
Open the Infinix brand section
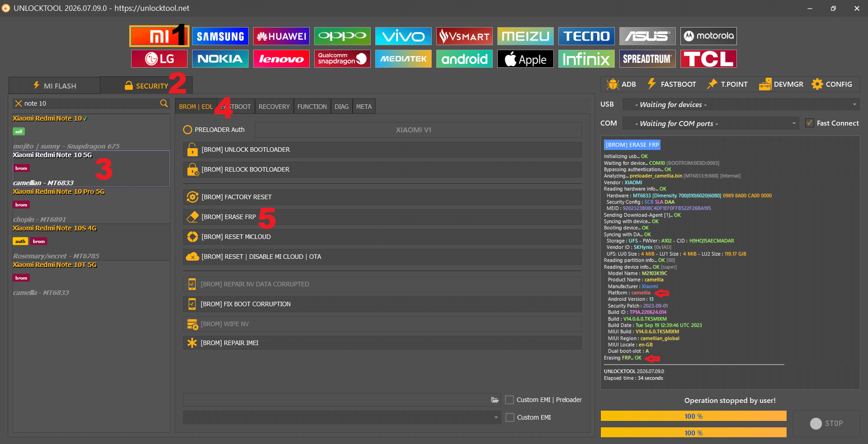(586, 59)
